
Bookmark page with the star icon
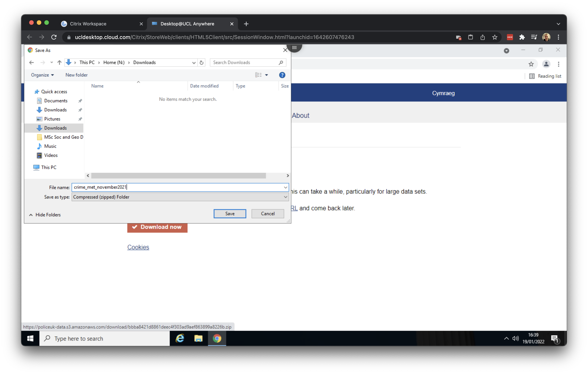(x=495, y=37)
